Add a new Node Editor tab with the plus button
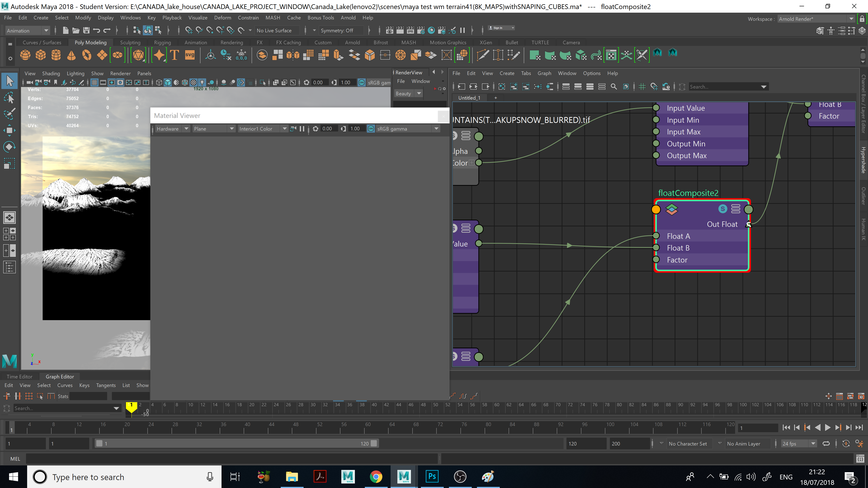The image size is (868, 488). click(496, 98)
